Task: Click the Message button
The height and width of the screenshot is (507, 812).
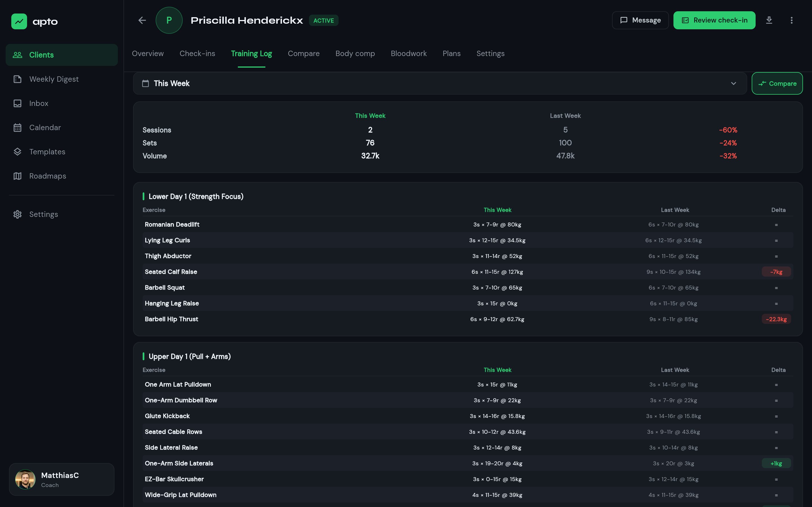Action: (640, 21)
